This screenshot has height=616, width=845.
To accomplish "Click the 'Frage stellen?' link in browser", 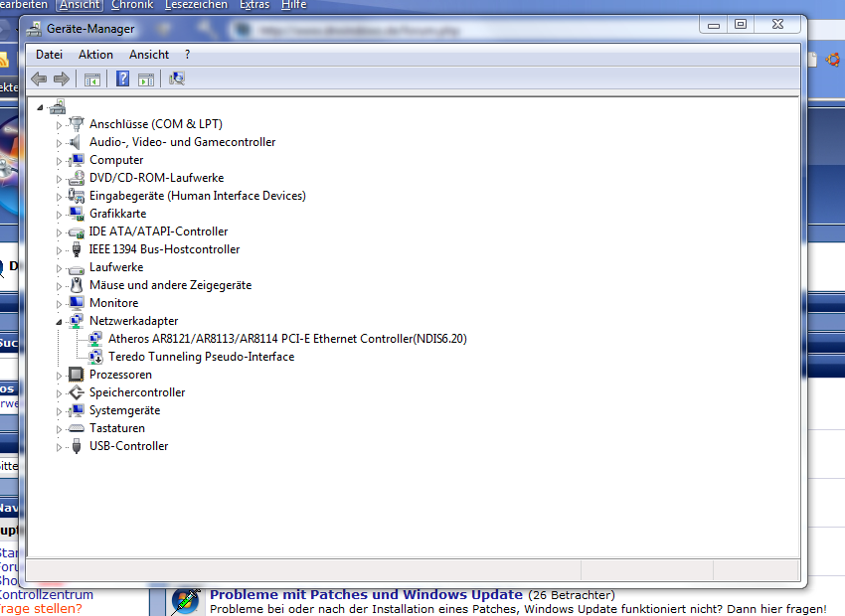I will (x=41, y=608).
